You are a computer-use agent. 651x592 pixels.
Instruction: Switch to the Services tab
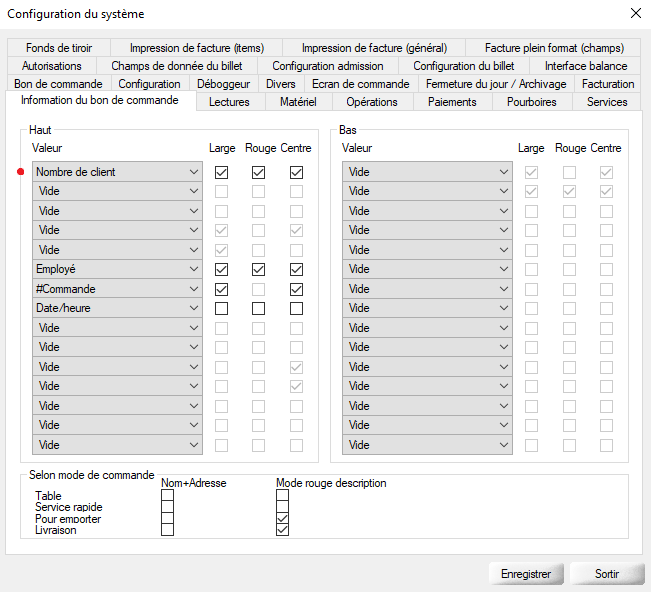[607, 102]
